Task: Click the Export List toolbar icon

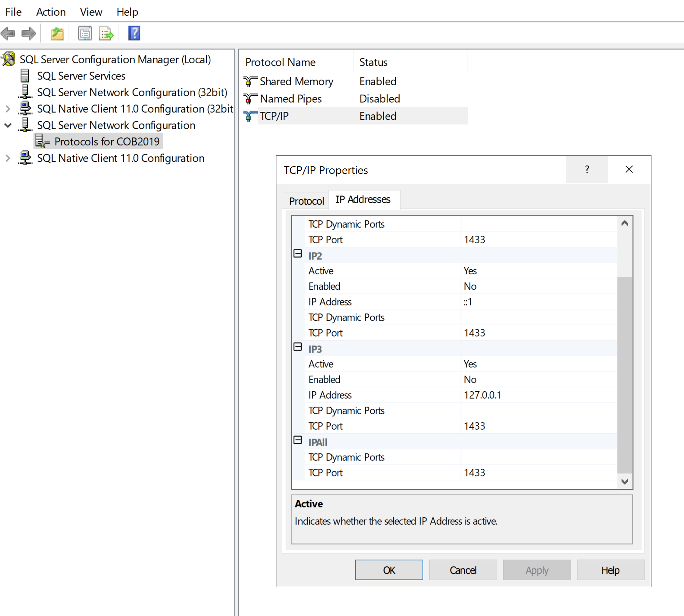Action: pos(106,33)
